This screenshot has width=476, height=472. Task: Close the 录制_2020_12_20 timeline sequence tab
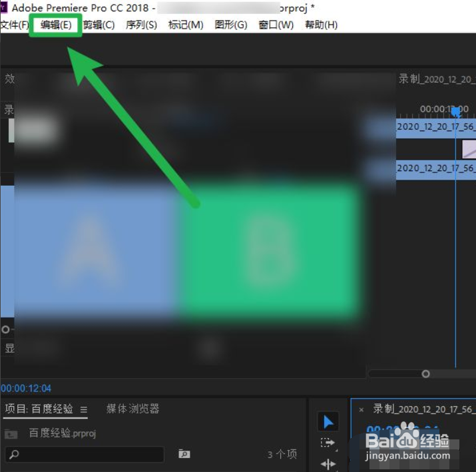point(361,410)
